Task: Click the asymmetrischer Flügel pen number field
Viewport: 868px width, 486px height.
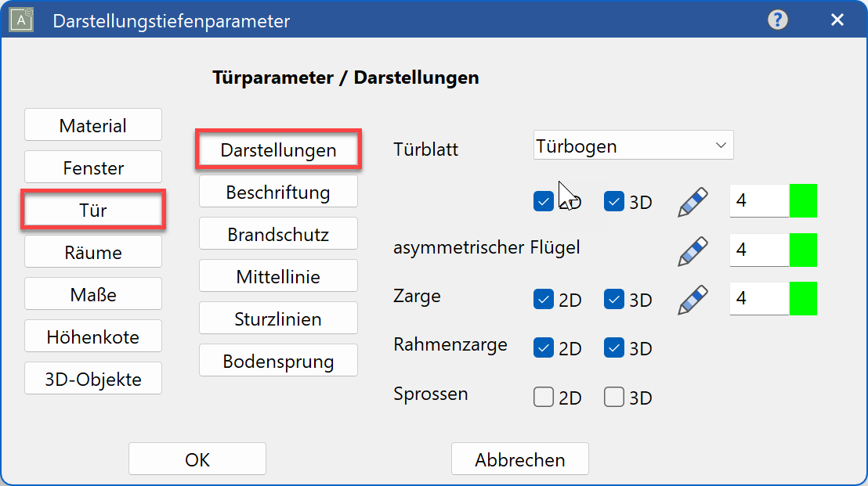Action: click(x=758, y=250)
